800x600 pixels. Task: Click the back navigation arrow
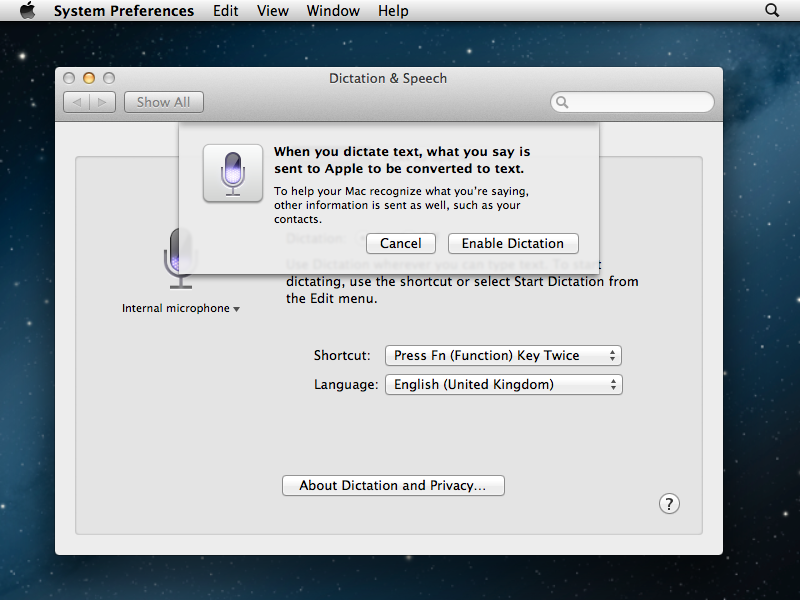(x=77, y=102)
